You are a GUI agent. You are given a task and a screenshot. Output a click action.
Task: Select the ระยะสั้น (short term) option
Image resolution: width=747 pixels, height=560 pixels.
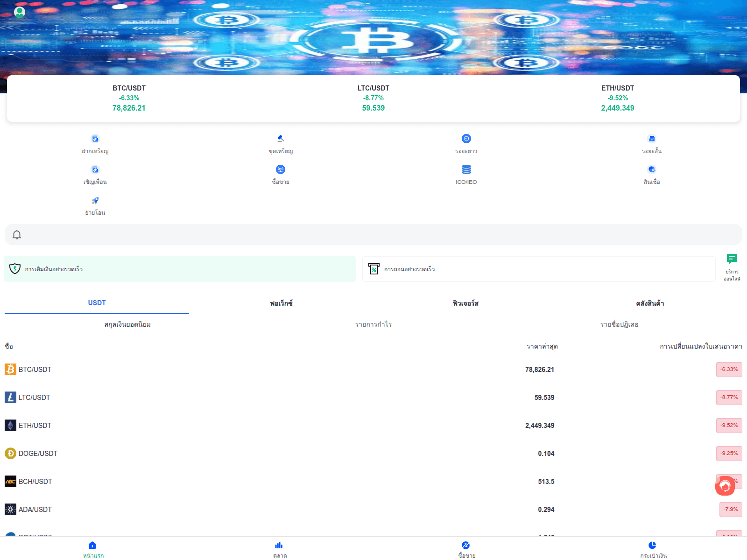[652, 142]
